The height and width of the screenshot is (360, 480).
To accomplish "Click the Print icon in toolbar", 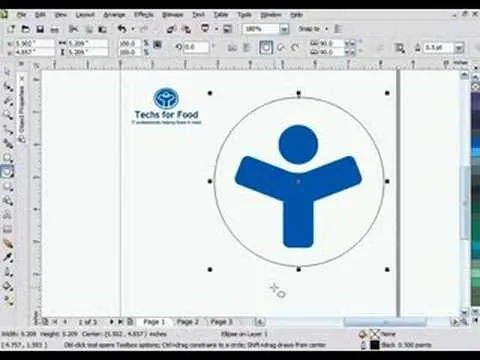I will tap(54, 30).
